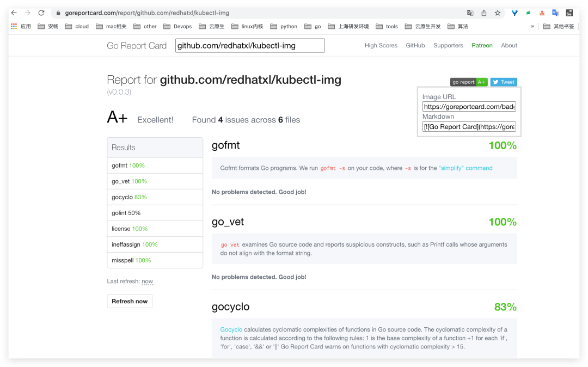Open the red figure extension icon
The width and height of the screenshot is (588, 367).
point(542,13)
